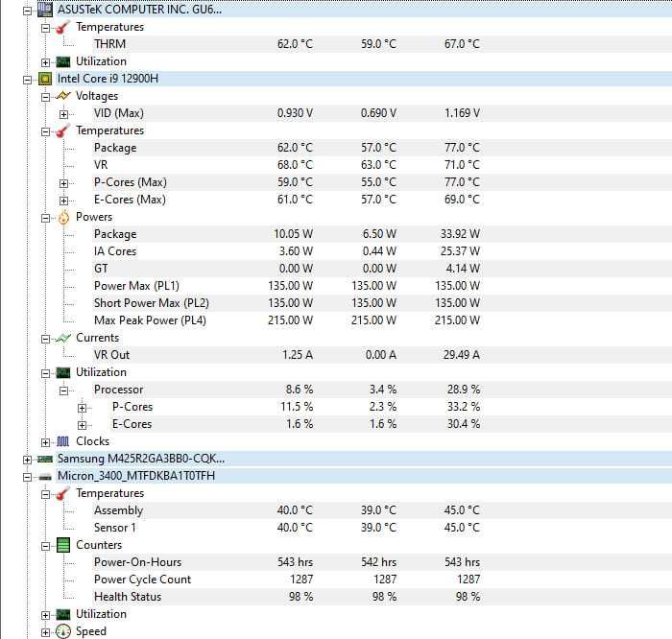The image size is (672, 639).
Task: Click the thermometer icon under ASUSTeK Temperatures
Action: 63,28
